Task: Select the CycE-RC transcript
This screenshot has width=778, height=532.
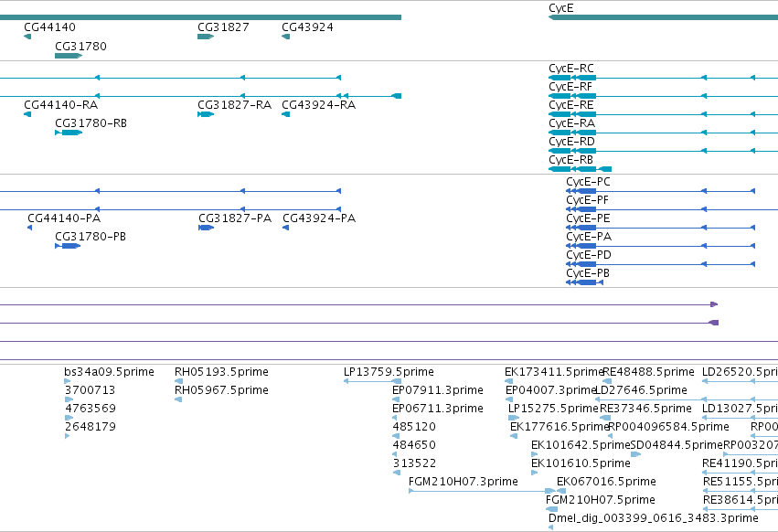Action: [663, 78]
